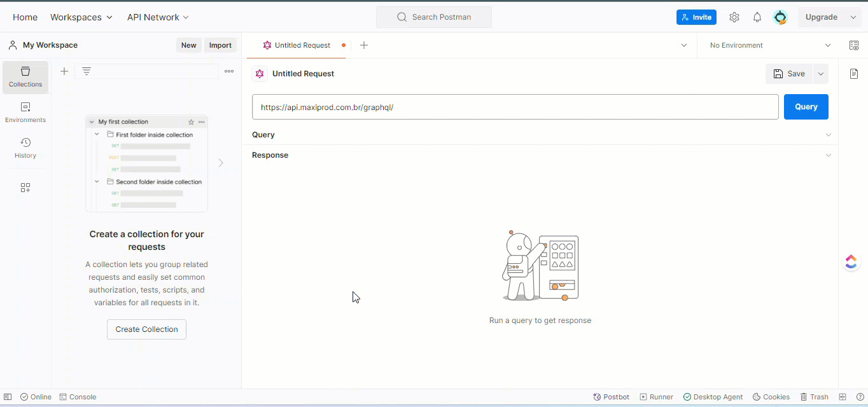
Task: Open the No Environment selector
Action: point(770,45)
